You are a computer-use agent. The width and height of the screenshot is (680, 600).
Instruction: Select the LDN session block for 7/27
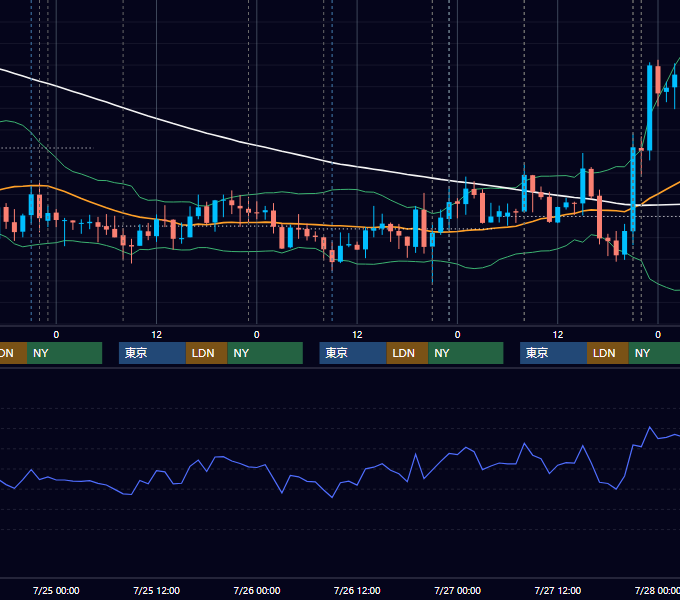pyautogui.click(x=608, y=353)
